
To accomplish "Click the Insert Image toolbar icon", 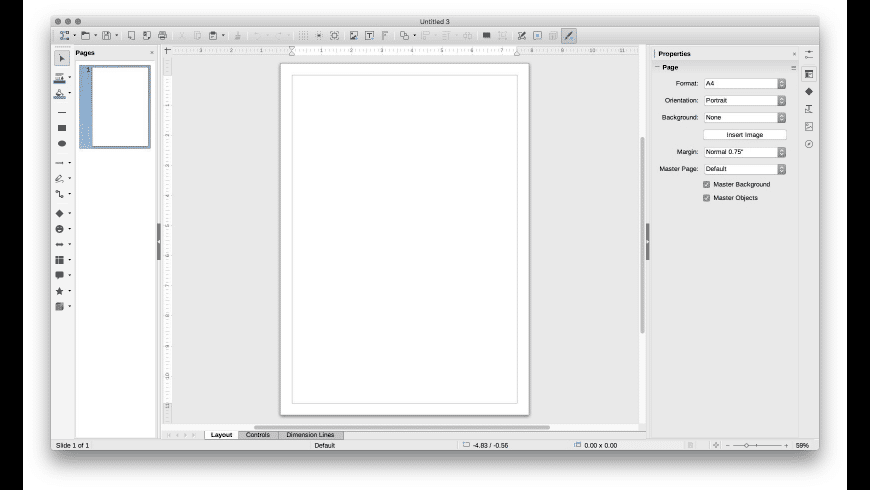I will click(353, 36).
